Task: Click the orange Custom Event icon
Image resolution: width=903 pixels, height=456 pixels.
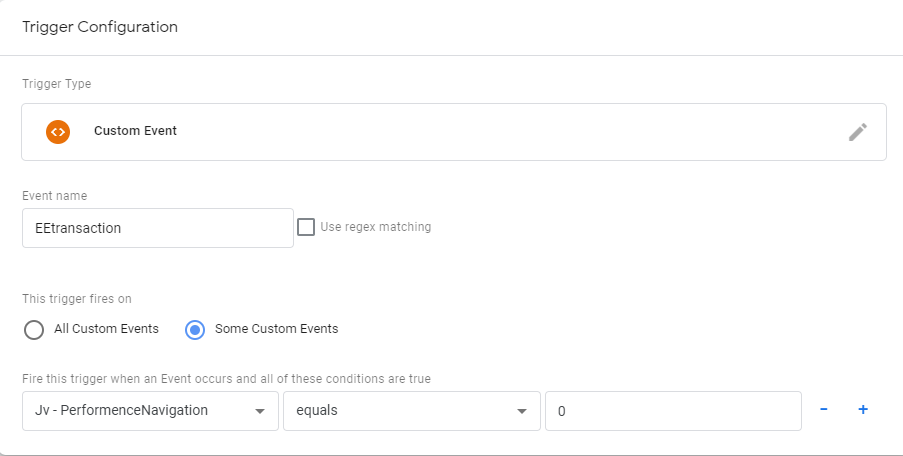Action: point(58,131)
